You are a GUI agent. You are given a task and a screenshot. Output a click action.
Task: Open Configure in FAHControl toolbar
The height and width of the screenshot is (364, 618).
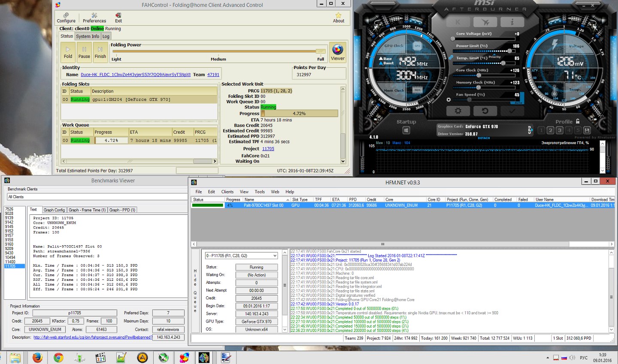(x=66, y=18)
